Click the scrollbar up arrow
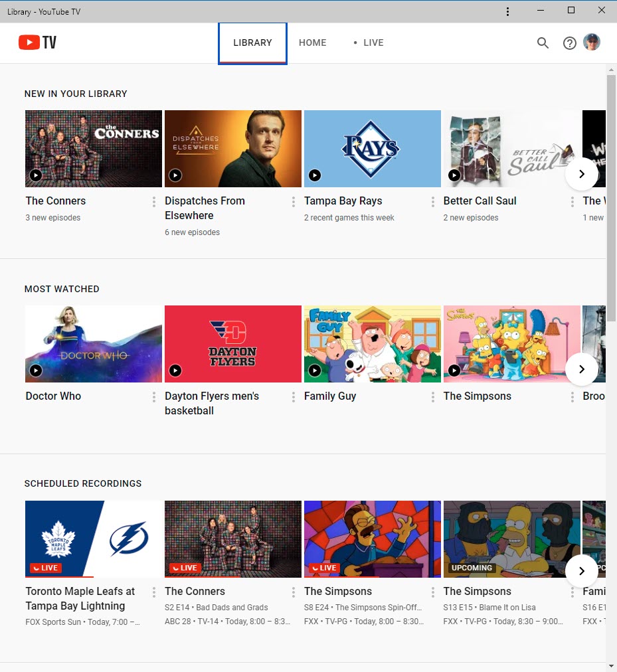Screen dimensions: 617x672 click(x=611, y=70)
